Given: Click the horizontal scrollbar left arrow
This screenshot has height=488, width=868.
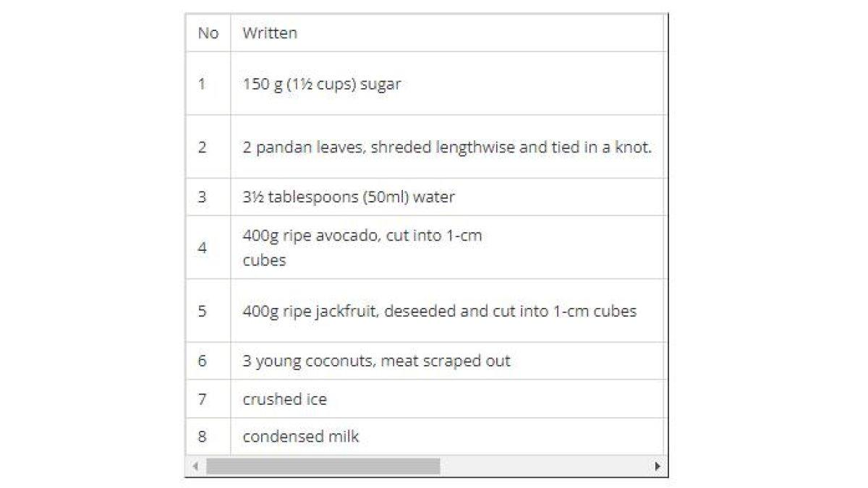Looking at the screenshot, I should coord(195,466).
